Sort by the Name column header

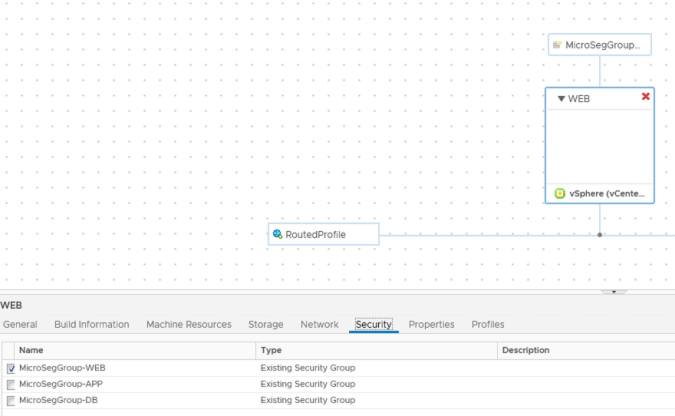coord(31,350)
